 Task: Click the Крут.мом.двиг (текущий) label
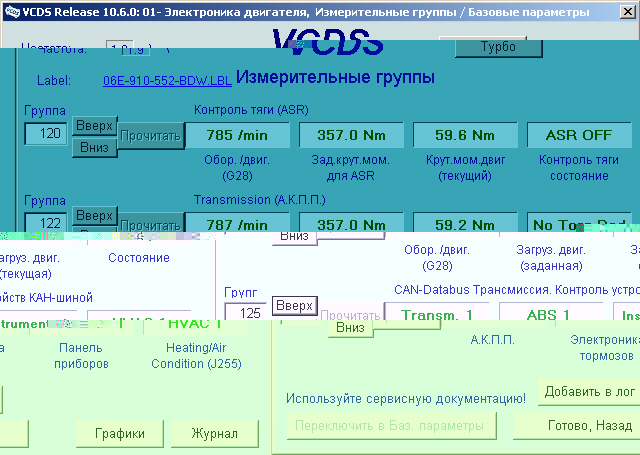[x=465, y=168]
